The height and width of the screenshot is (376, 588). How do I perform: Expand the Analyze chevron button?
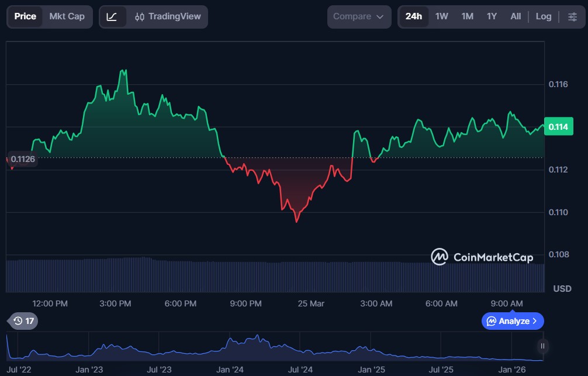point(513,321)
